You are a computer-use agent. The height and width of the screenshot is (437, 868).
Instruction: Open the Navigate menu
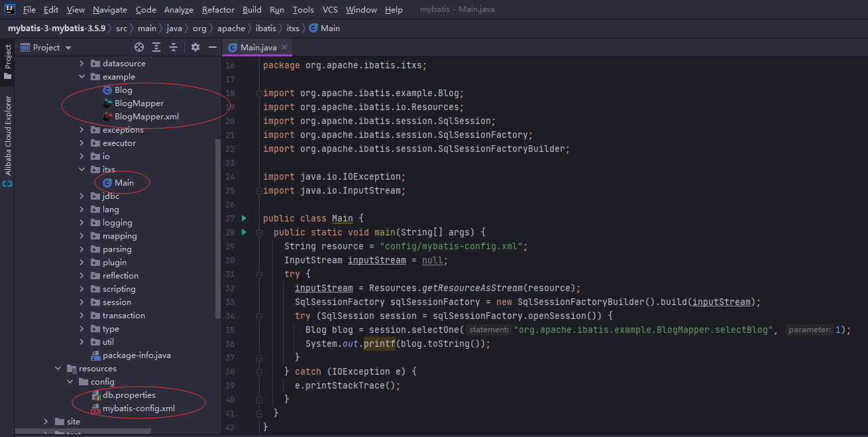pyautogui.click(x=110, y=10)
